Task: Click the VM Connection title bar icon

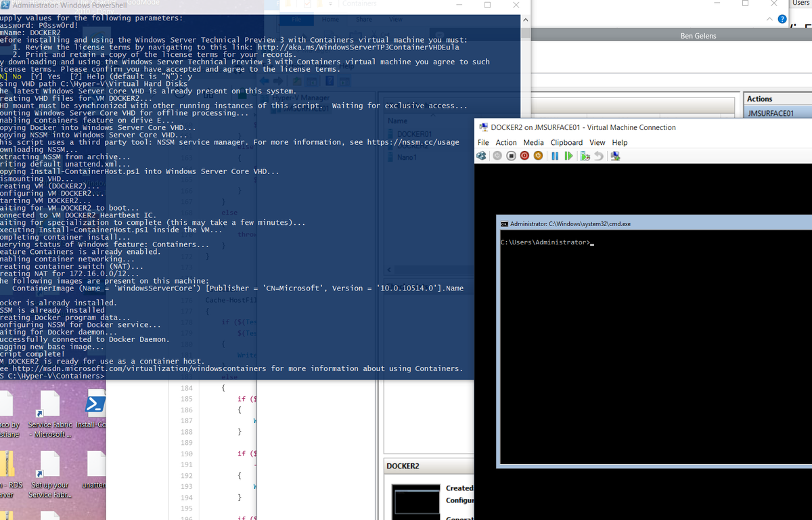Action: coord(483,127)
